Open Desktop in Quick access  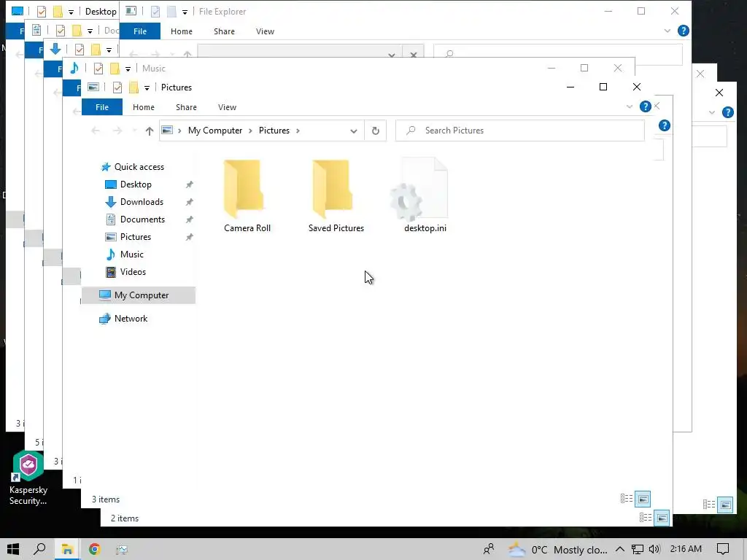(136, 184)
